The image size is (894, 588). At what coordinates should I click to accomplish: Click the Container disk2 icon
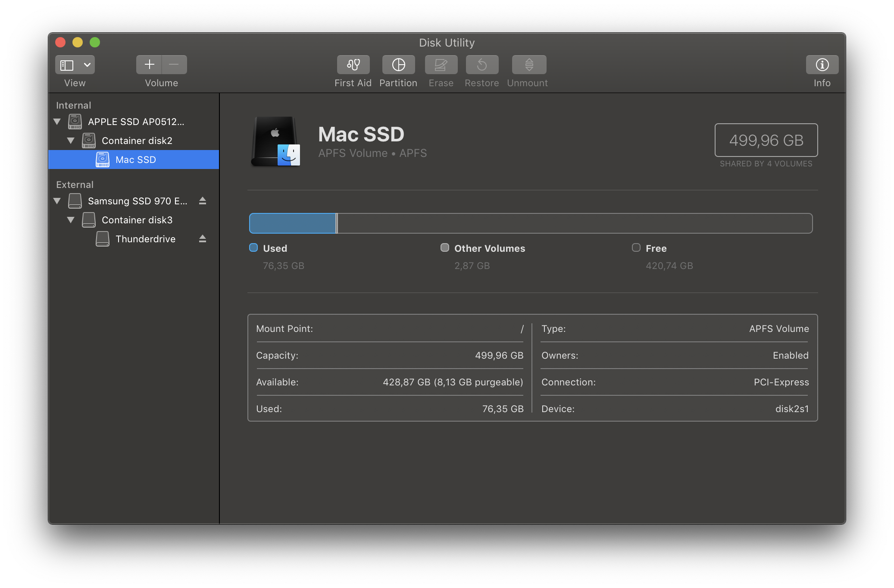tap(89, 141)
